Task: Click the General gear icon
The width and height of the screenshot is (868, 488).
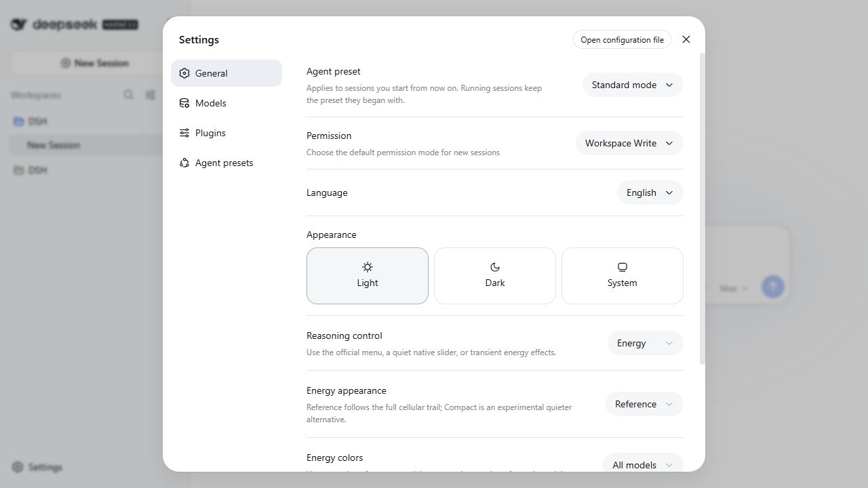Action: point(184,73)
